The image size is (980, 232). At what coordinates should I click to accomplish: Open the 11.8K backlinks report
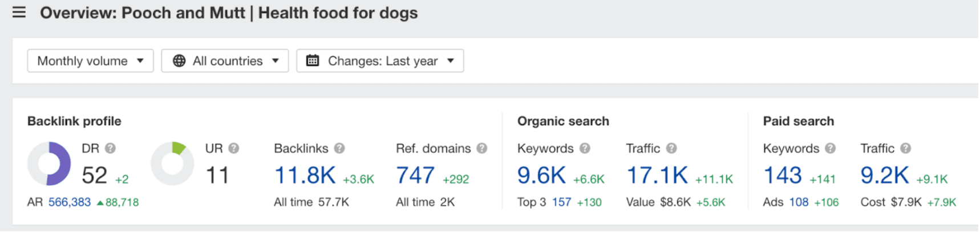[305, 175]
